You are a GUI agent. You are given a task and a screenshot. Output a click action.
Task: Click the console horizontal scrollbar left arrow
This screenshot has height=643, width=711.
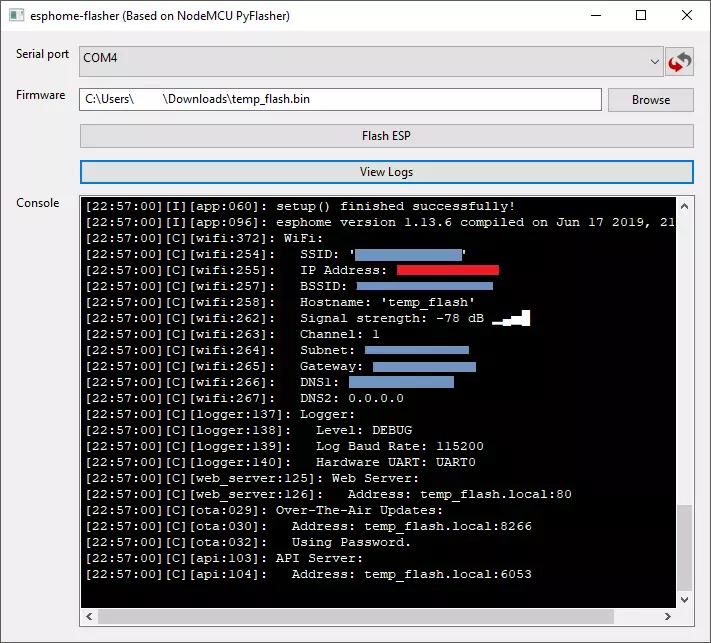90,617
